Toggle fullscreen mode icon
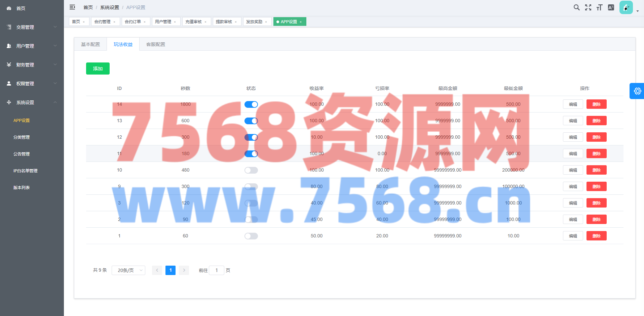This screenshot has height=316, width=644. (588, 7)
